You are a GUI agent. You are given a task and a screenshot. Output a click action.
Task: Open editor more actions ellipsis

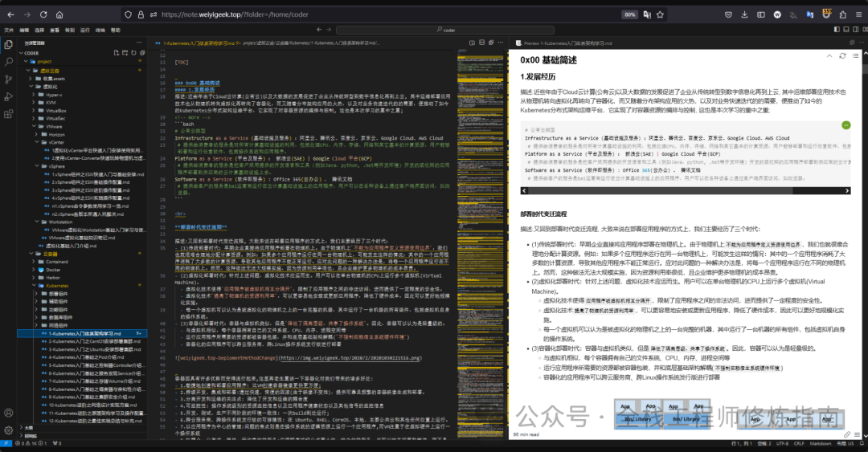[501, 43]
